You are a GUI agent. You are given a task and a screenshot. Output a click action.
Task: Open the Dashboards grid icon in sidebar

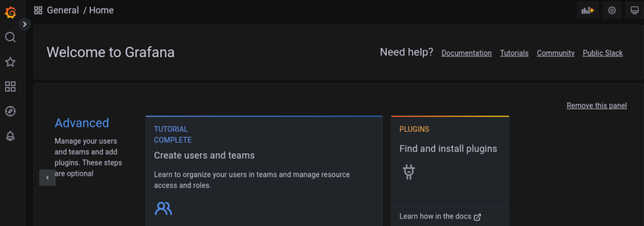point(10,87)
